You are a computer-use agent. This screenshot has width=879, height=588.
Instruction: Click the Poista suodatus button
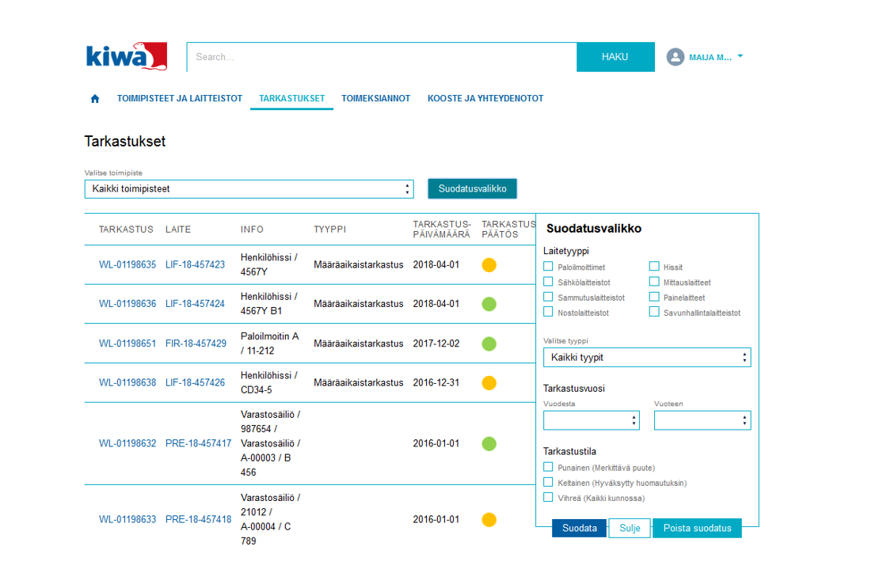point(697,529)
